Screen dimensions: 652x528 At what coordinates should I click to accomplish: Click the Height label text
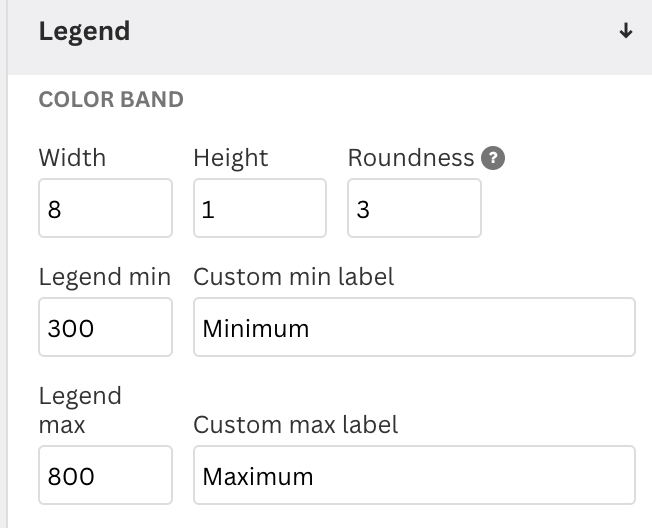[231, 159]
